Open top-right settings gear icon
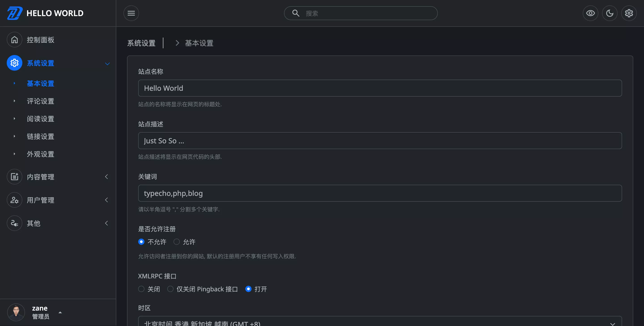Viewport: 644px width, 326px height. [629, 13]
